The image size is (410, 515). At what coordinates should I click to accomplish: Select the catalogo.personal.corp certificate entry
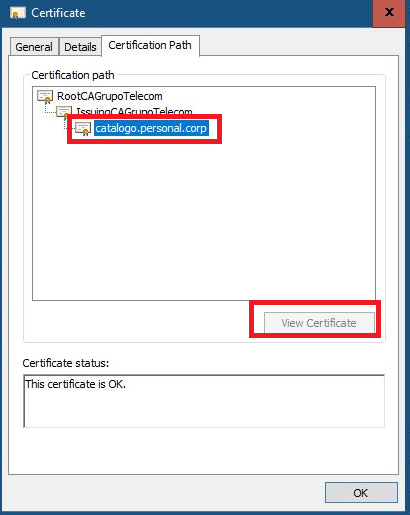151,128
